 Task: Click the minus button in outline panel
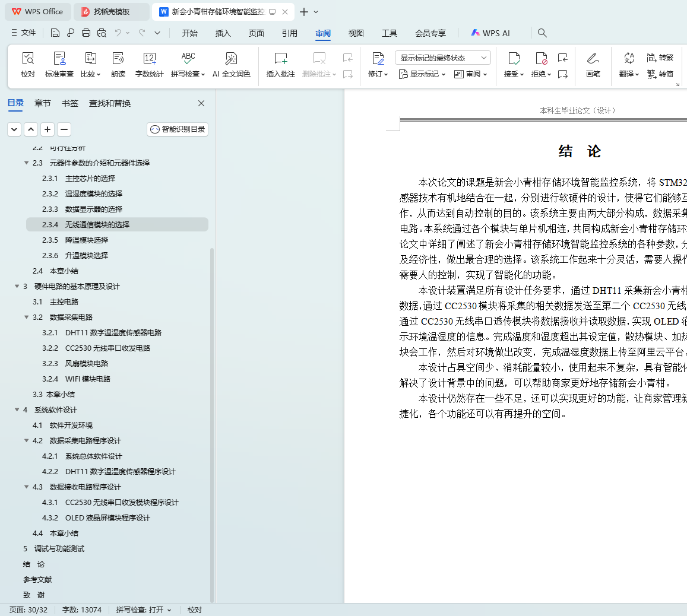pos(64,129)
